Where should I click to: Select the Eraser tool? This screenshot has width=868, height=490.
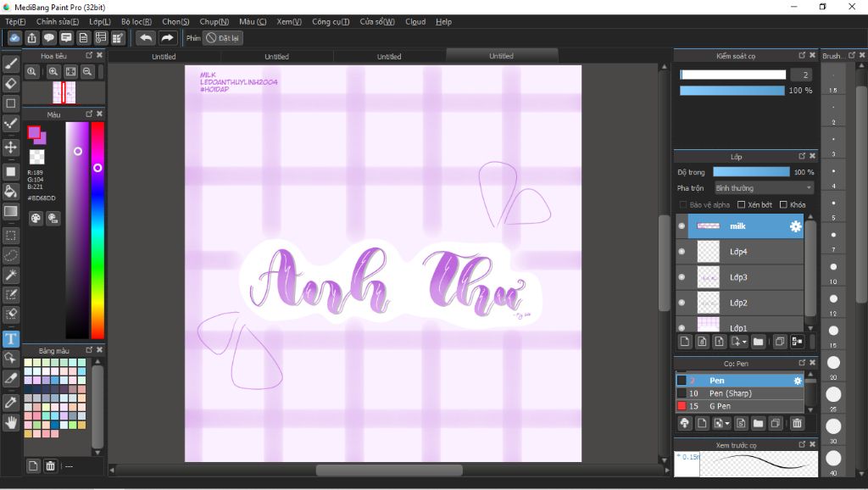click(10, 84)
